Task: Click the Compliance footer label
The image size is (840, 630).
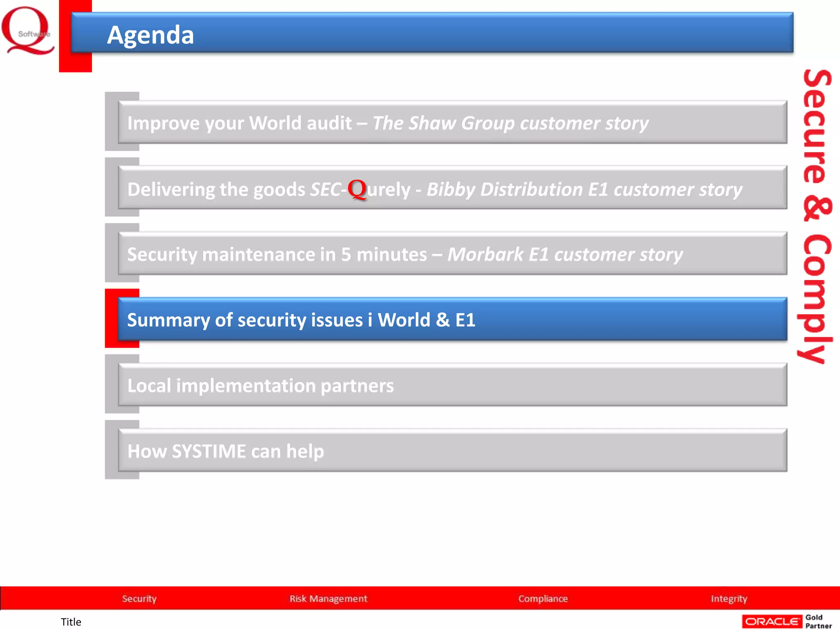Action: (x=543, y=599)
